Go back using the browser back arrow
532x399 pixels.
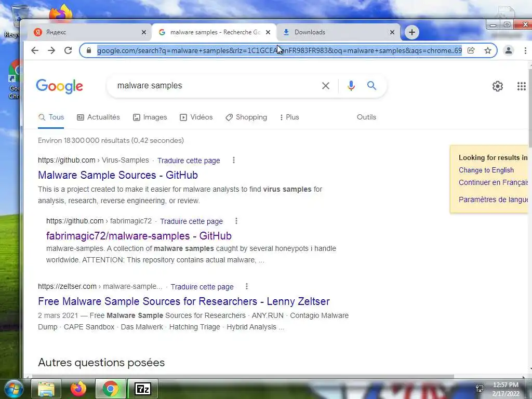pyautogui.click(x=35, y=50)
